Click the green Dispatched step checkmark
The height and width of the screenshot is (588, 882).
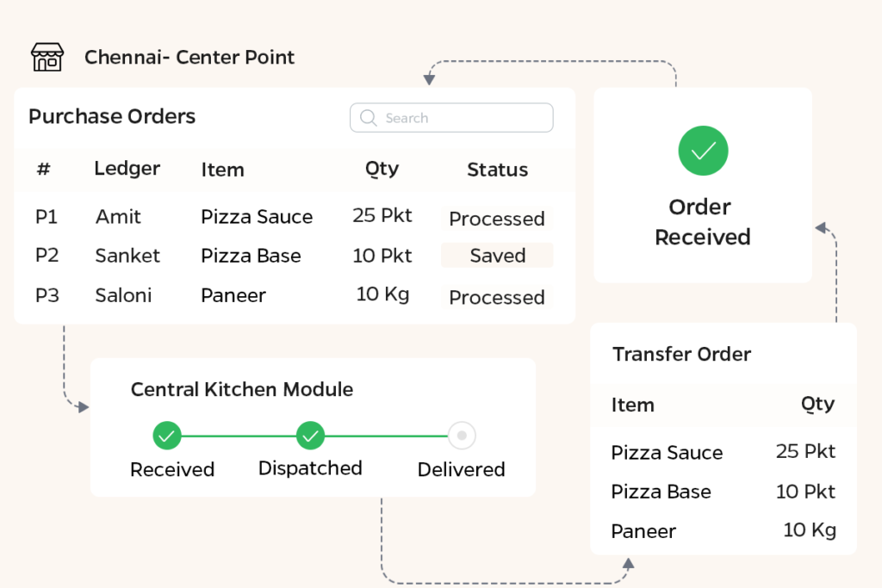coord(310,436)
